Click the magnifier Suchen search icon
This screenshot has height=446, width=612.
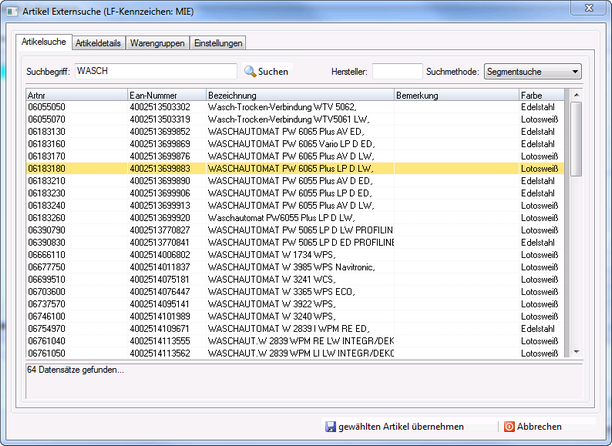252,72
